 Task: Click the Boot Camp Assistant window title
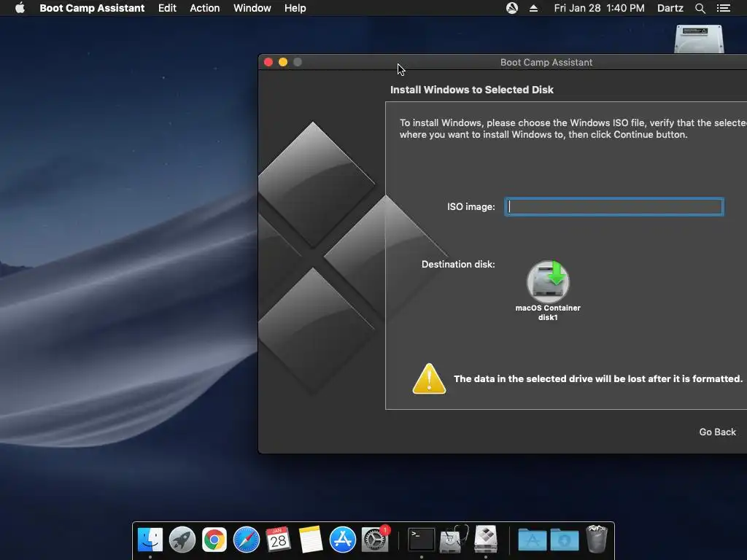click(546, 62)
